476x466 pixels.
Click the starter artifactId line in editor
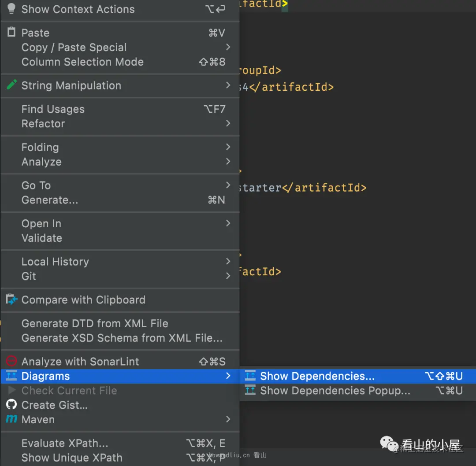(x=303, y=188)
